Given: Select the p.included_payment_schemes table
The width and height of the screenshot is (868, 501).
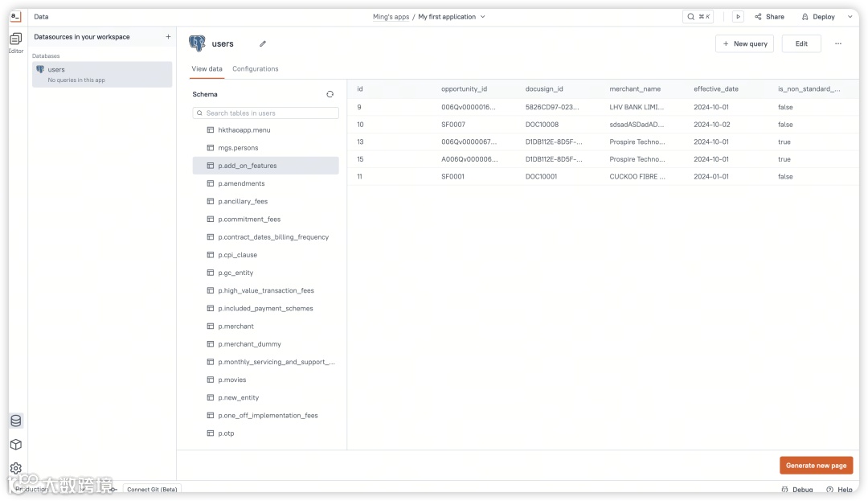Looking at the screenshot, I should tap(266, 308).
